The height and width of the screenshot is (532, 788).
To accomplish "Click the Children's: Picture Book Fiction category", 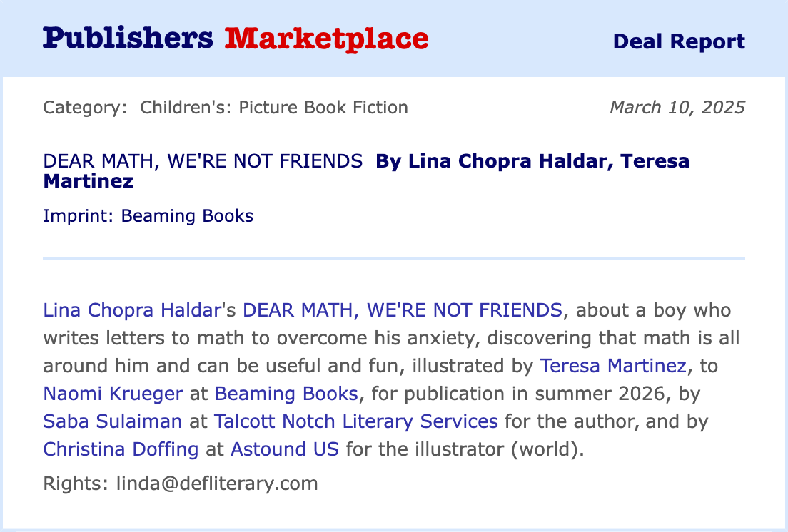I will pyautogui.click(x=274, y=108).
